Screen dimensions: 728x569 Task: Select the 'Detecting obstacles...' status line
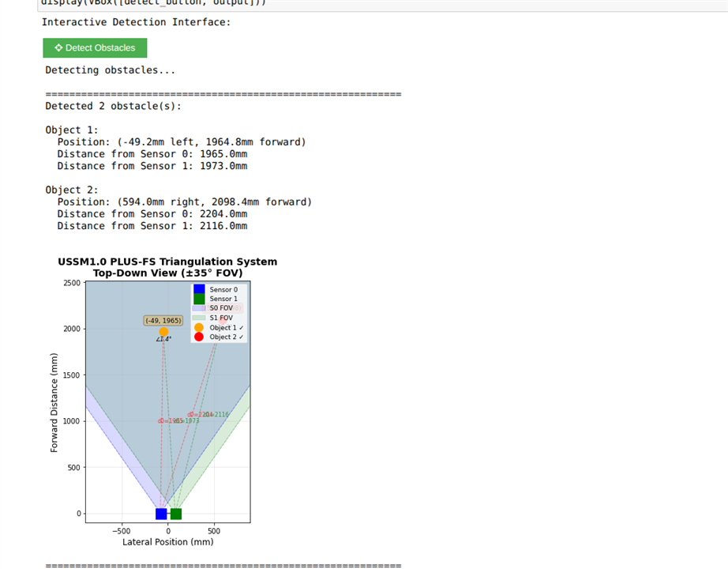tap(110, 70)
